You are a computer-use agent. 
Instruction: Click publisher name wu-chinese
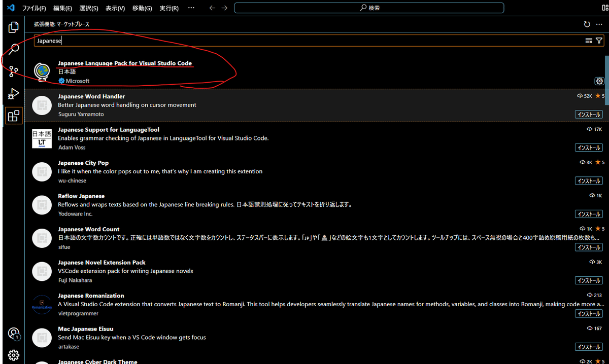(72, 181)
